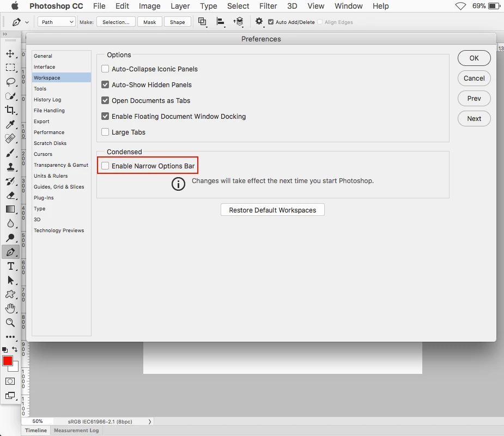The image size is (504, 436).
Task: Select the Eyedropper tool
Action: pos(10,124)
